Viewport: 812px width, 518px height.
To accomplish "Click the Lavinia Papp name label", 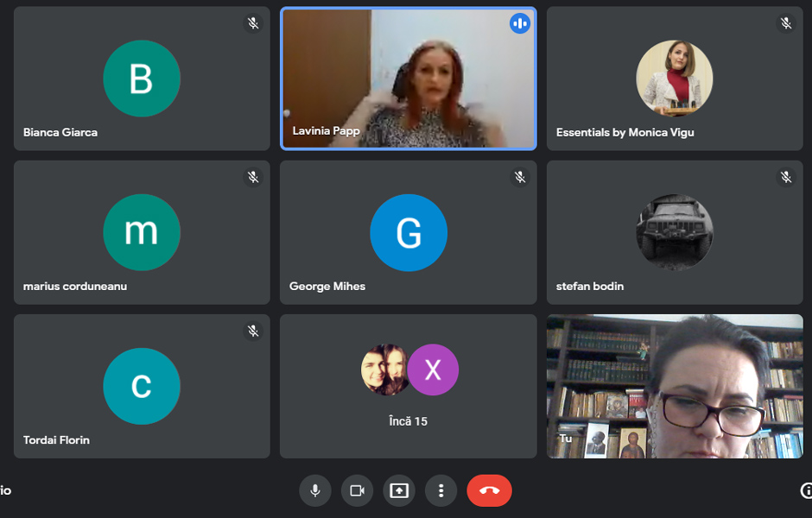I will coord(326,131).
